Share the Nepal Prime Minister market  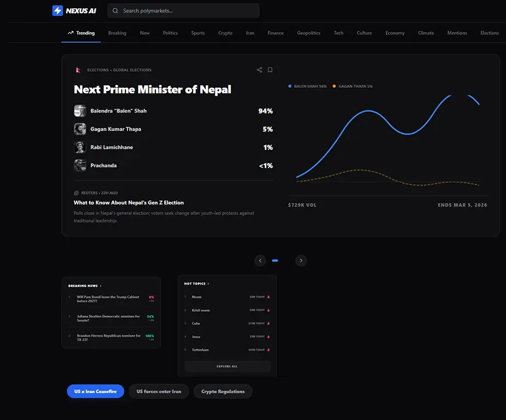tap(259, 69)
